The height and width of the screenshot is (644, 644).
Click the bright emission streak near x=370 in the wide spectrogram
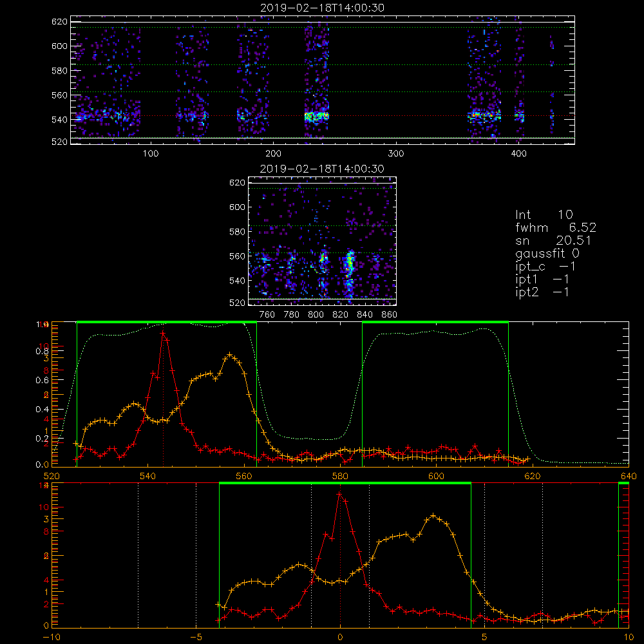point(485,116)
